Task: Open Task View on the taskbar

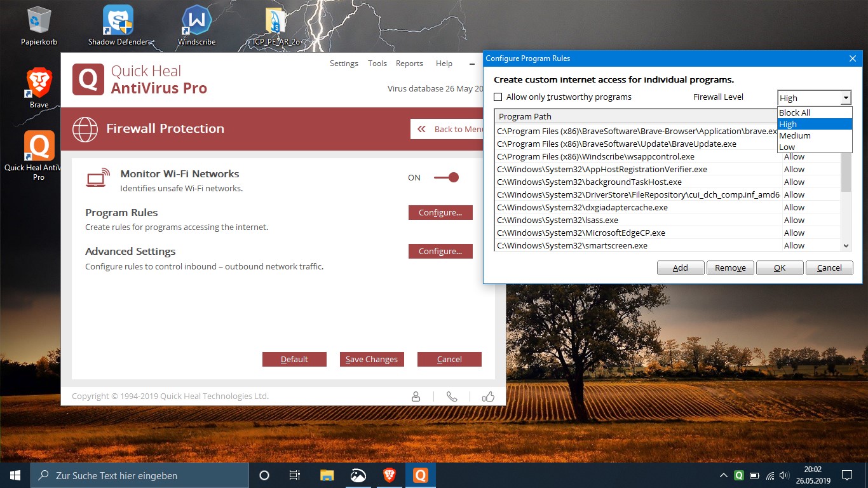Action: 295,475
